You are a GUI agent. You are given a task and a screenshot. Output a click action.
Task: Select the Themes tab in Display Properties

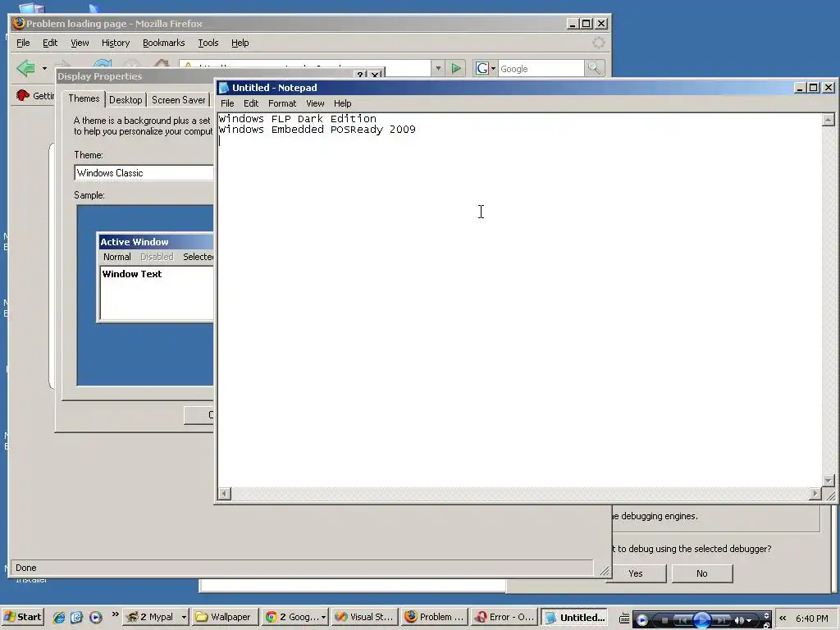(x=84, y=98)
